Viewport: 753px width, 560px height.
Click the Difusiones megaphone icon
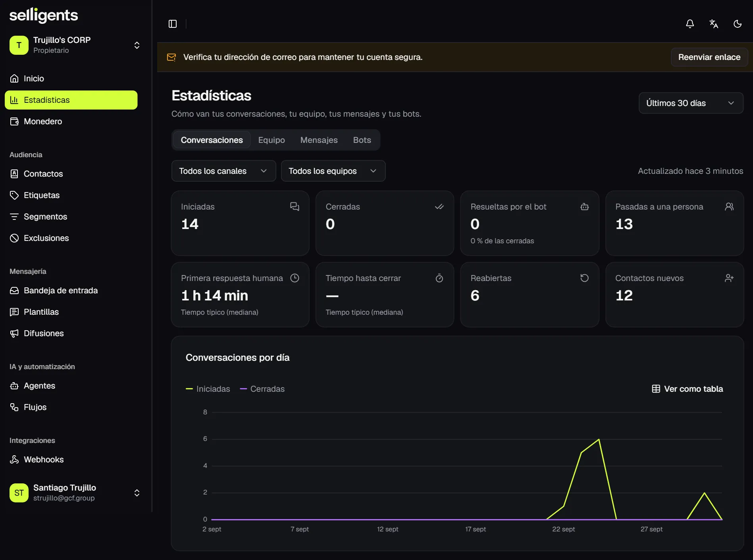(x=14, y=333)
